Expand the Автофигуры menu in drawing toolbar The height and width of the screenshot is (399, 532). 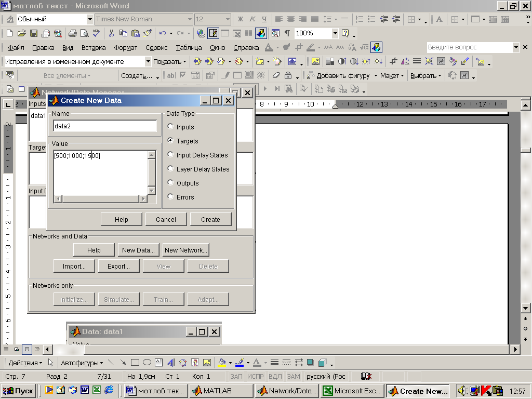click(x=82, y=363)
